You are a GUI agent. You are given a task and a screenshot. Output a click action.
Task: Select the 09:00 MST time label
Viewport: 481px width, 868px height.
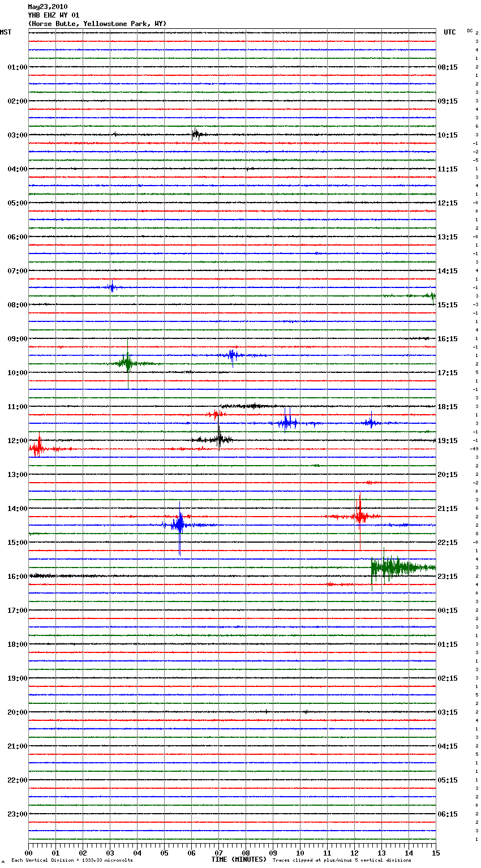coord(18,339)
